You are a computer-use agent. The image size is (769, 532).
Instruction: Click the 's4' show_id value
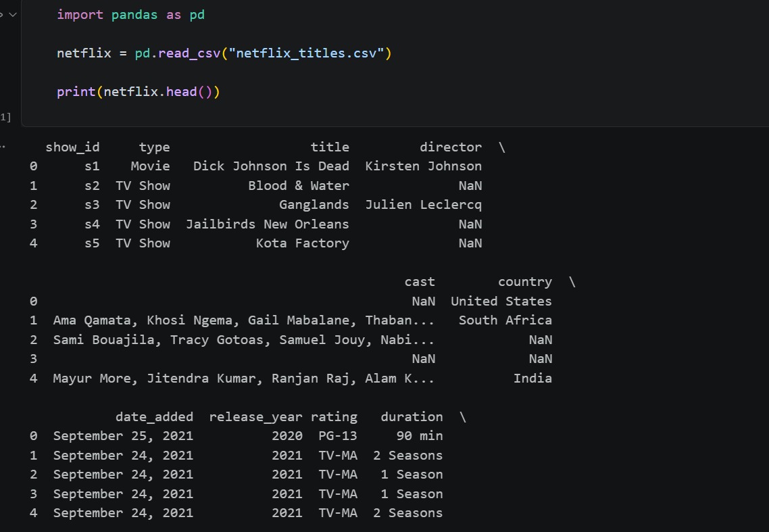pos(92,224)
